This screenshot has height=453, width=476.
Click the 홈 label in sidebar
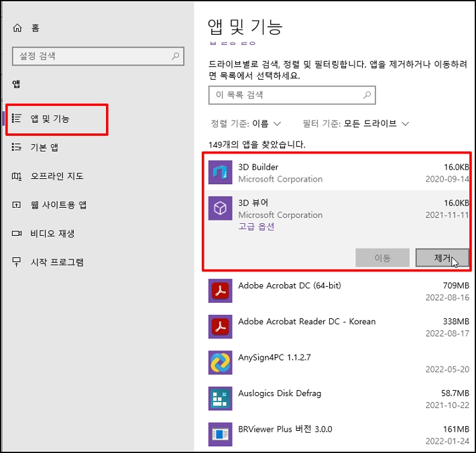36,28
